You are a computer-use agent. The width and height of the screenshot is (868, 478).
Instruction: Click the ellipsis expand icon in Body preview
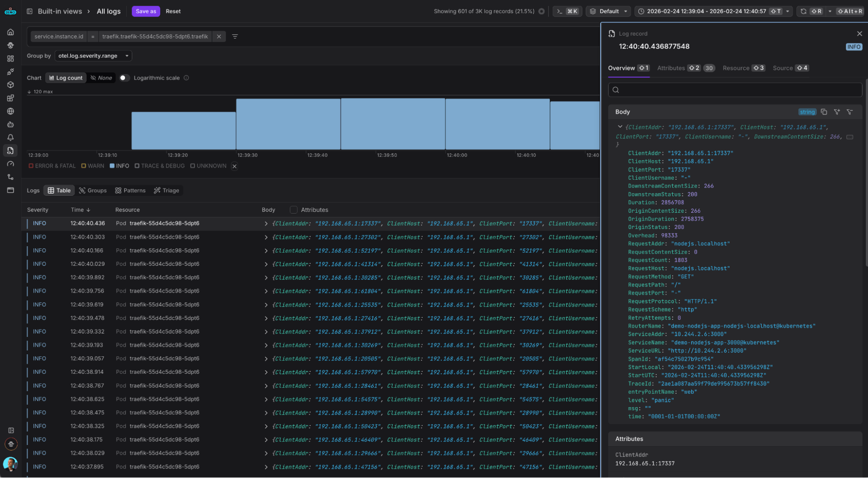[850, 137]
